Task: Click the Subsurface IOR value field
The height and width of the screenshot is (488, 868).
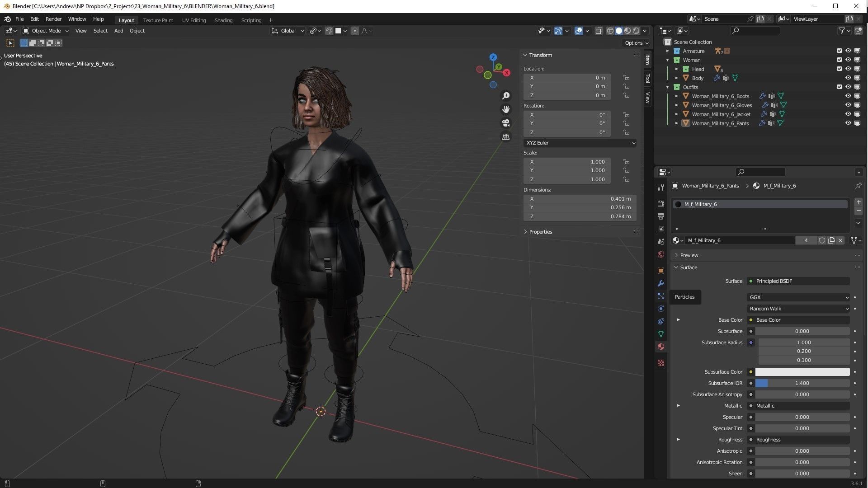Action: click(802, 383)
